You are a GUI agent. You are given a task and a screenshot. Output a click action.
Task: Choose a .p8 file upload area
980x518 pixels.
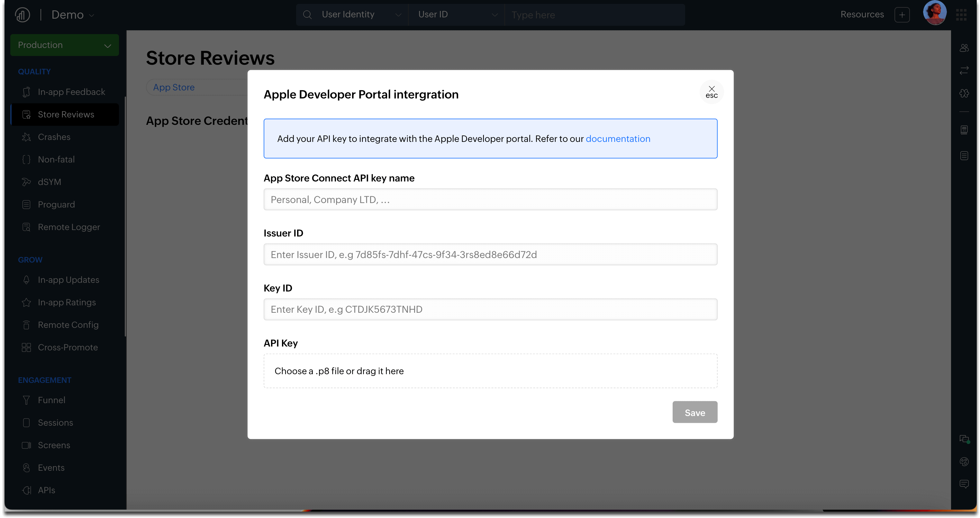[x=490, y=371]
